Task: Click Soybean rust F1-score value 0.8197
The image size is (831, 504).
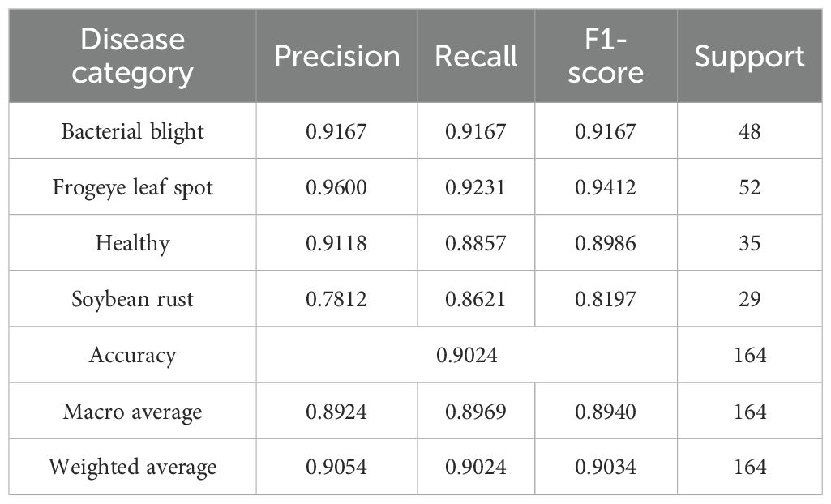Action: tap(606, 299)
